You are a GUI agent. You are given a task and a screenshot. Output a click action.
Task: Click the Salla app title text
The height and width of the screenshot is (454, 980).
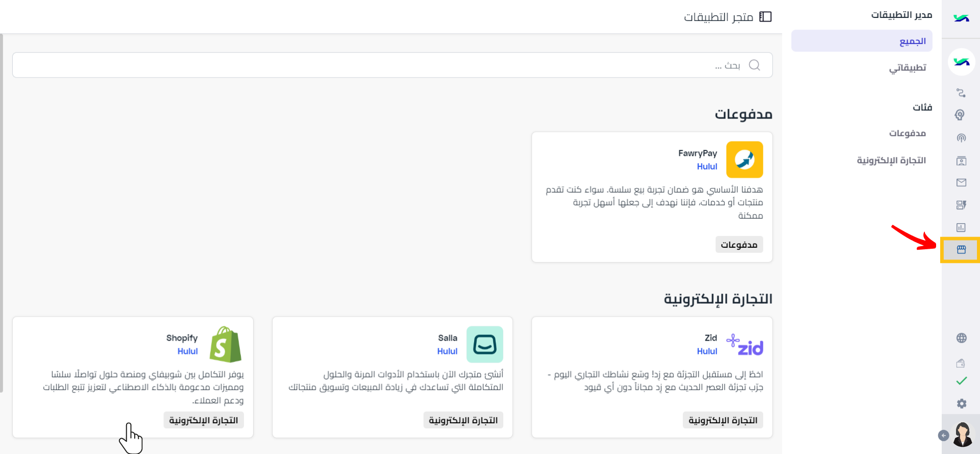[448, 338]
